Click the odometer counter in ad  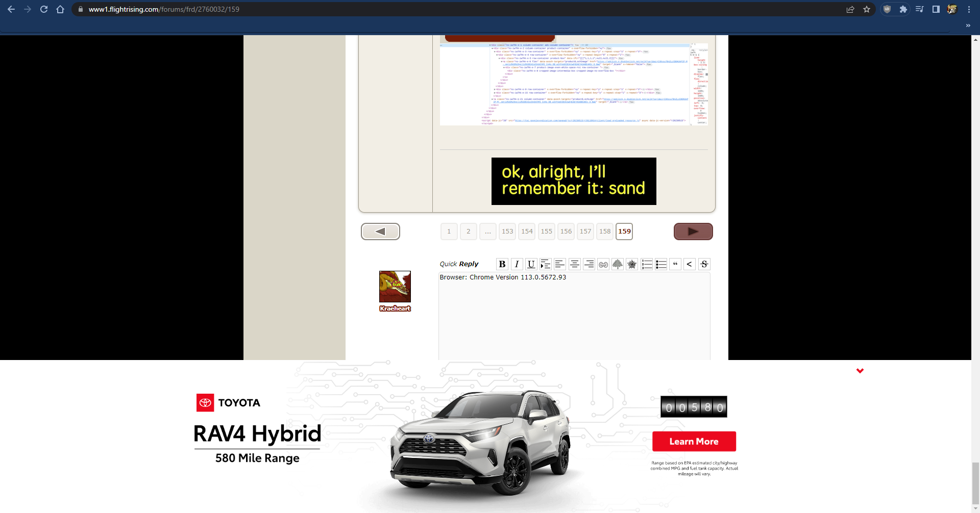[x=694, y=407]
